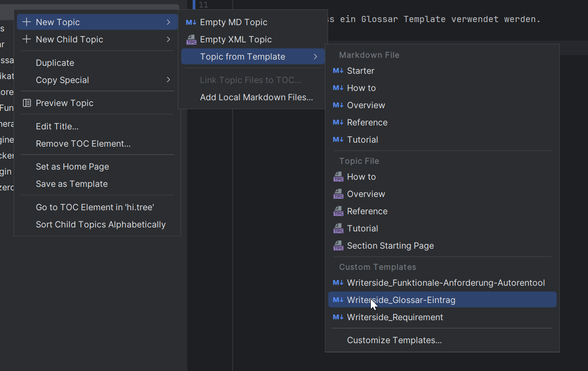
Task: Select Writerside_Glossar-Eintrag custom template
Action: tap(401, 300)
